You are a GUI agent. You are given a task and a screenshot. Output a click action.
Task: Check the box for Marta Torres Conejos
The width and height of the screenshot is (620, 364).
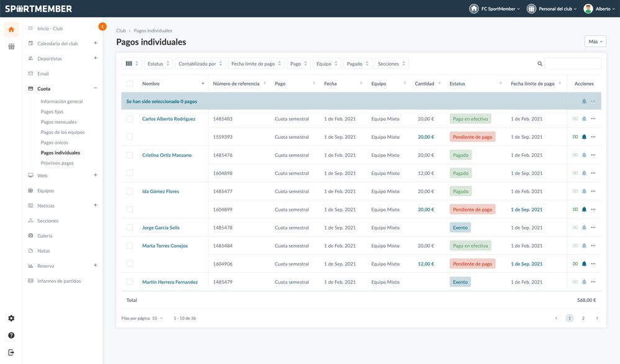[130, 246]
